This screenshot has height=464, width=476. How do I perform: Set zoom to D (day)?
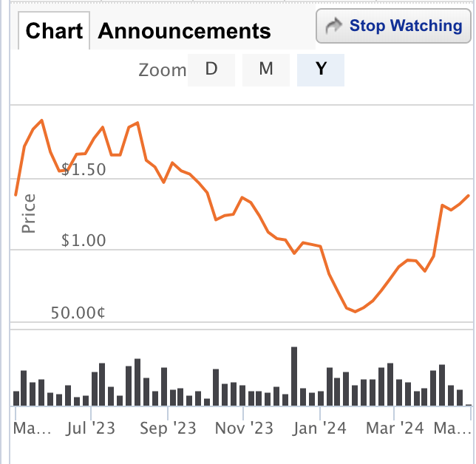(x=211, y=69)
